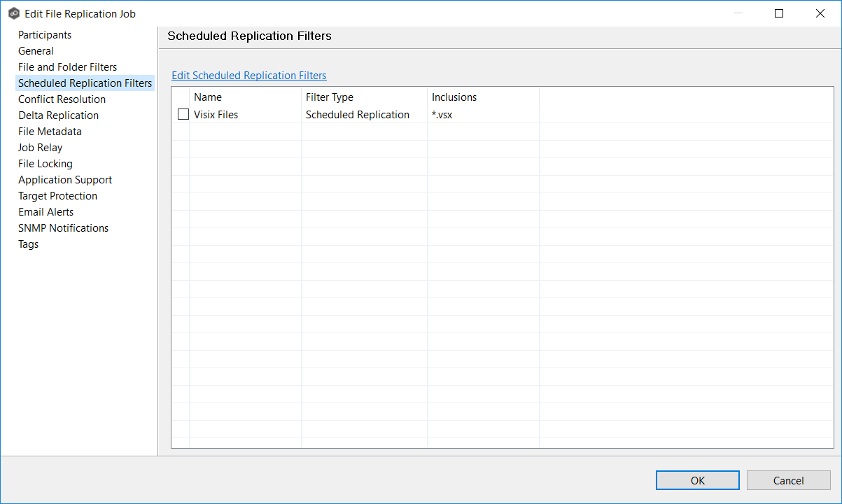
Task: Switch to Target Protection
Action: click(x=57, y=195)
